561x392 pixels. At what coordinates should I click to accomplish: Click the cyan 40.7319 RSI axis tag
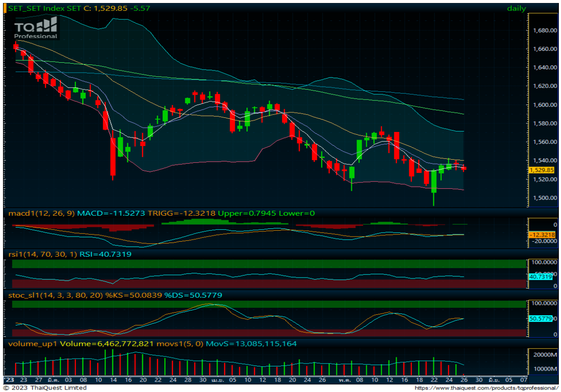click(542, 277)
